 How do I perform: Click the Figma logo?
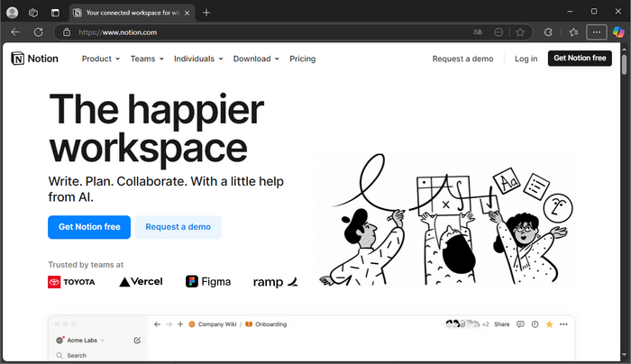pos(208,281)
